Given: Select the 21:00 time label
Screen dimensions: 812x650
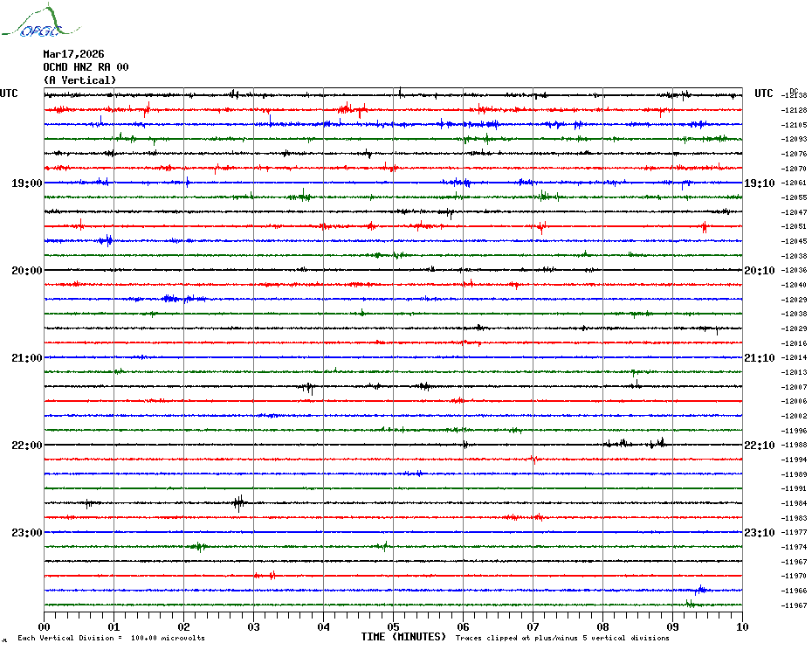Looking at the screenshot, I should 27,358.
